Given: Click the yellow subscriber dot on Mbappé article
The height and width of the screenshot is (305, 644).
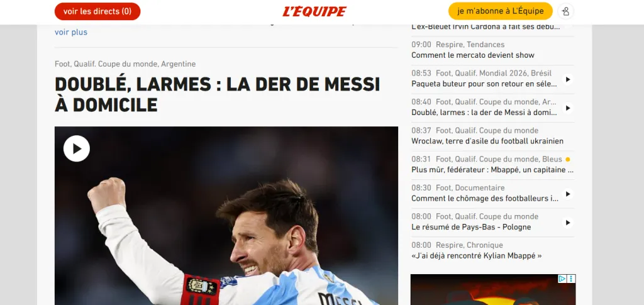Looking at the screenshot, I should coord(568,159).
